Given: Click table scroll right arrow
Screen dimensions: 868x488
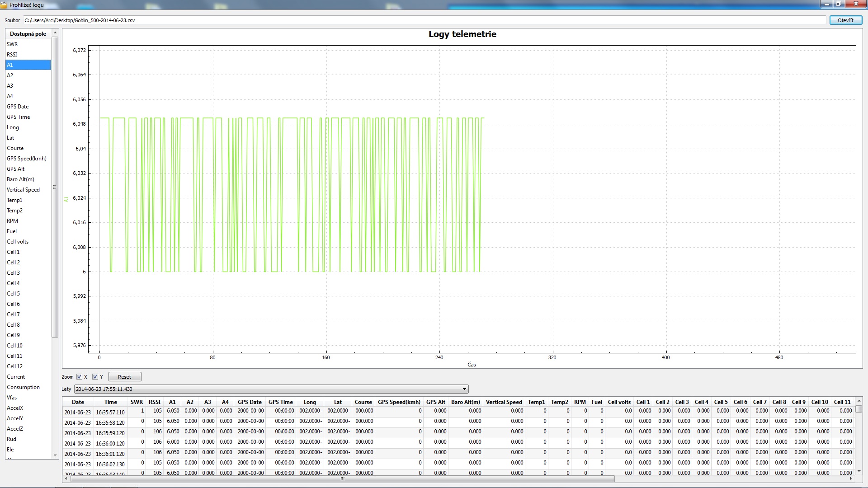Looking at the screenshot, I should tap(851, 479).
